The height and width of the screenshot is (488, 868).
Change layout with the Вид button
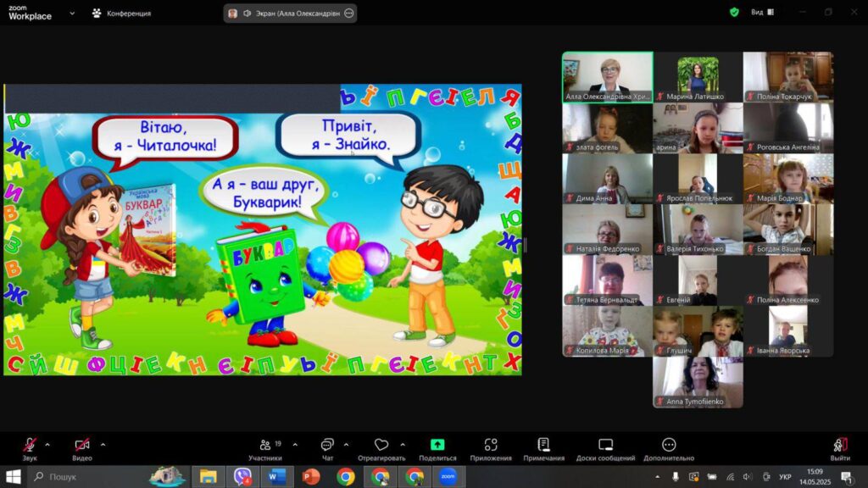[x=762, y=12]
